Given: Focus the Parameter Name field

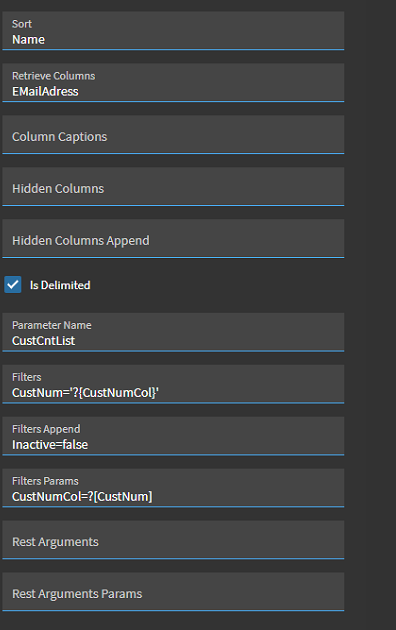Looking at the screenshot, I should (x=173, y=332).
